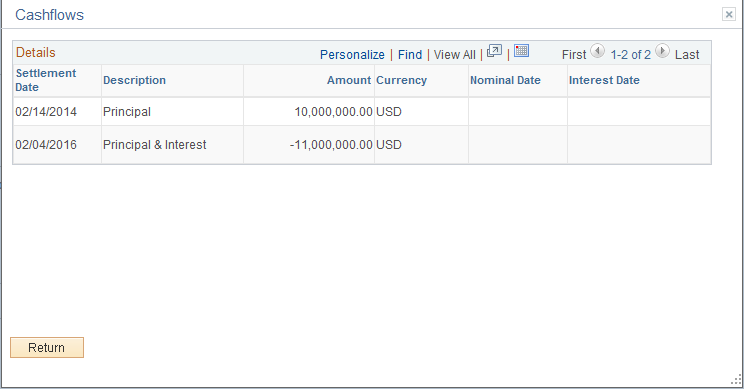Sort by Description column header

pyautogui.click(x=134, y=80)
